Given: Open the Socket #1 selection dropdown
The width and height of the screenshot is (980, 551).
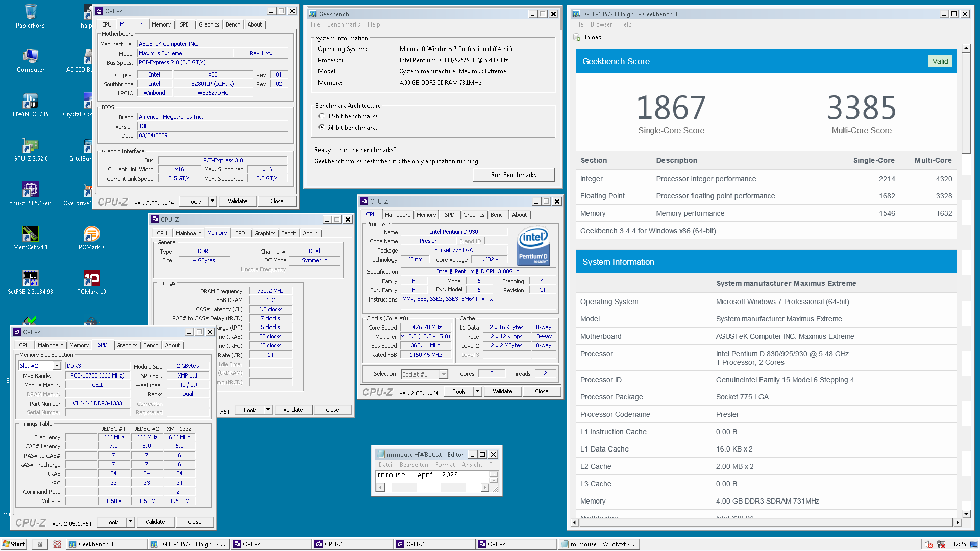Looking at the screenshot, I should point(444,374).
